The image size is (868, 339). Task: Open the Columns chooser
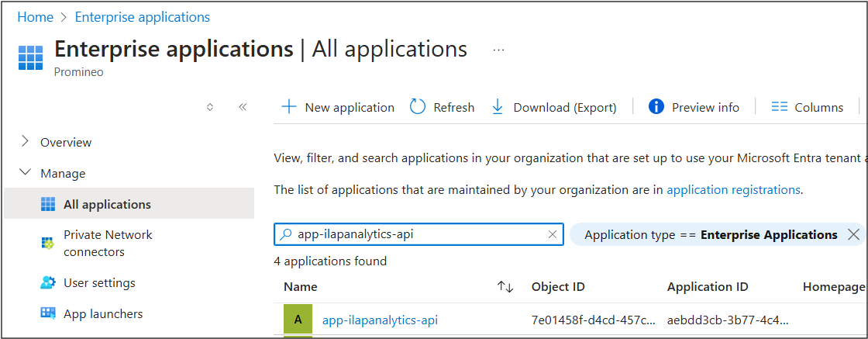coord(808,108)
